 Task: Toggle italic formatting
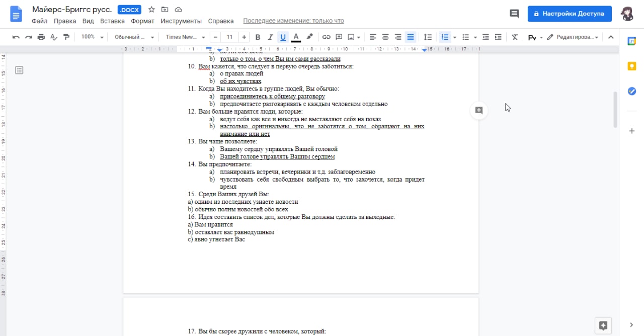point(270,37)
